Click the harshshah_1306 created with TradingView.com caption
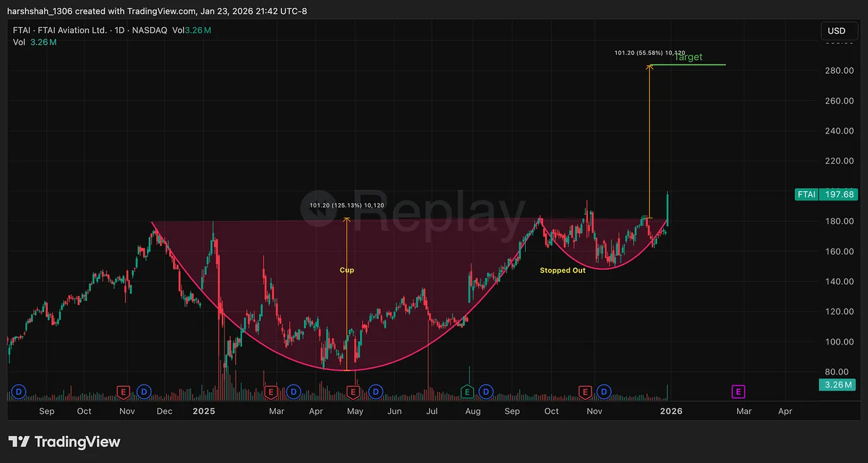 point(157,11)
